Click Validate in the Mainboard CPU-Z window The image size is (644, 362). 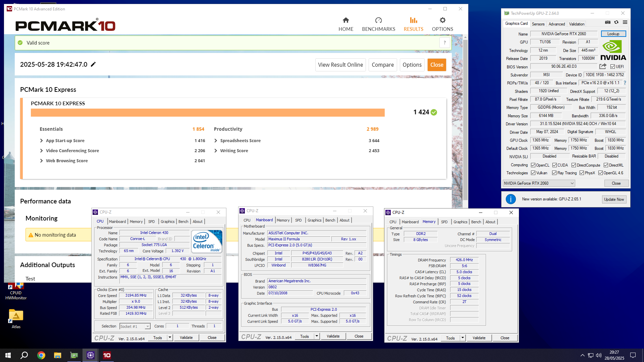pyautogui.click(x=333, y=336)
